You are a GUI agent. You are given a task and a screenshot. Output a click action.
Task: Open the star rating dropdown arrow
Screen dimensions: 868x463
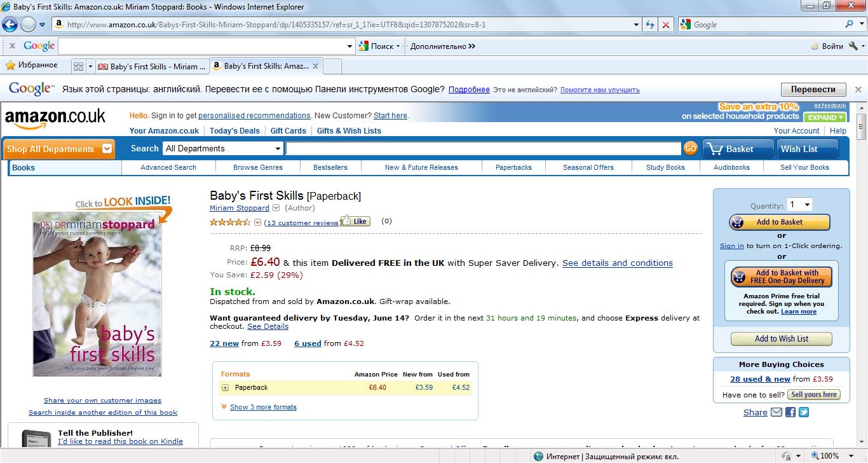point(257,223)
